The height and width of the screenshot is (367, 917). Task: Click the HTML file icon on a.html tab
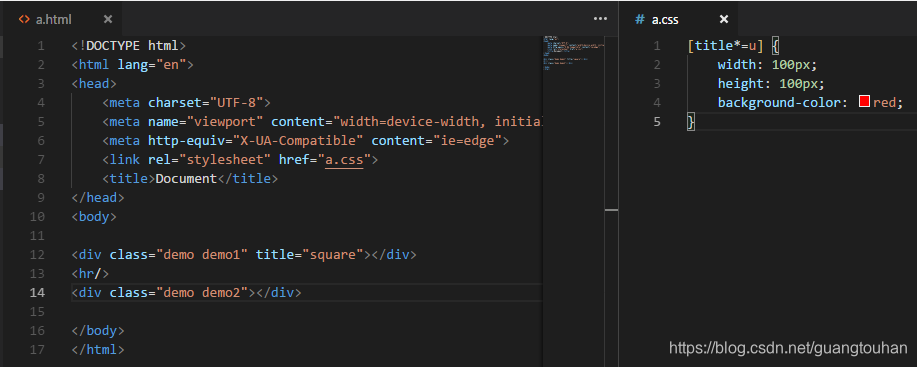click(x=24, y=19)
